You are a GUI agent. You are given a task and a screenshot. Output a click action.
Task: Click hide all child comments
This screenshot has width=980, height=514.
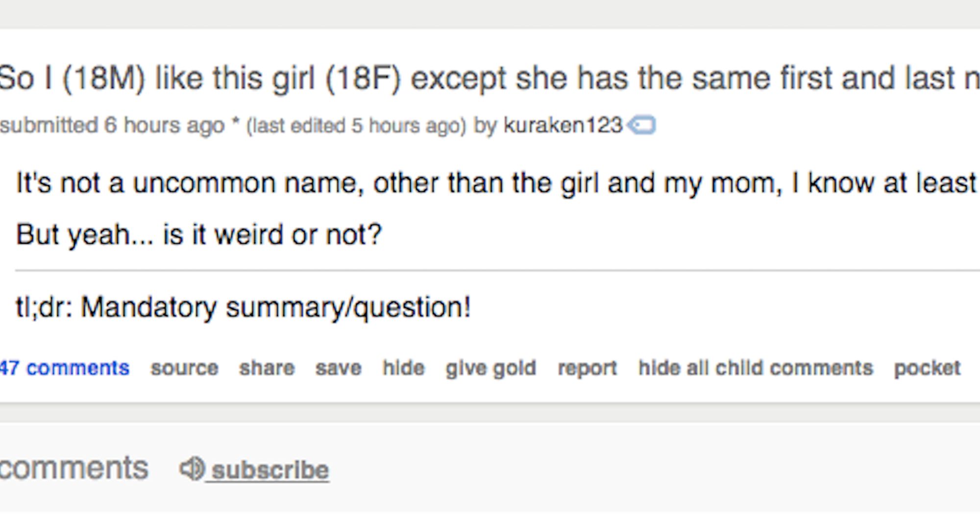(756, 368)
